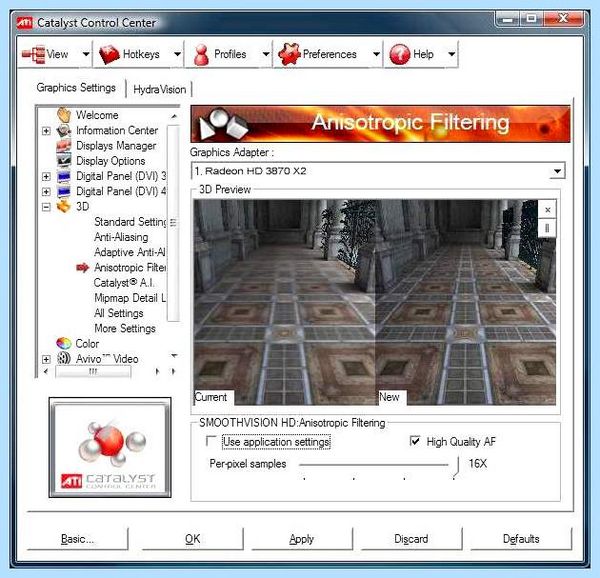600x578 pixels.
Task: Click the Apply button
Action: tap(302, 539)
